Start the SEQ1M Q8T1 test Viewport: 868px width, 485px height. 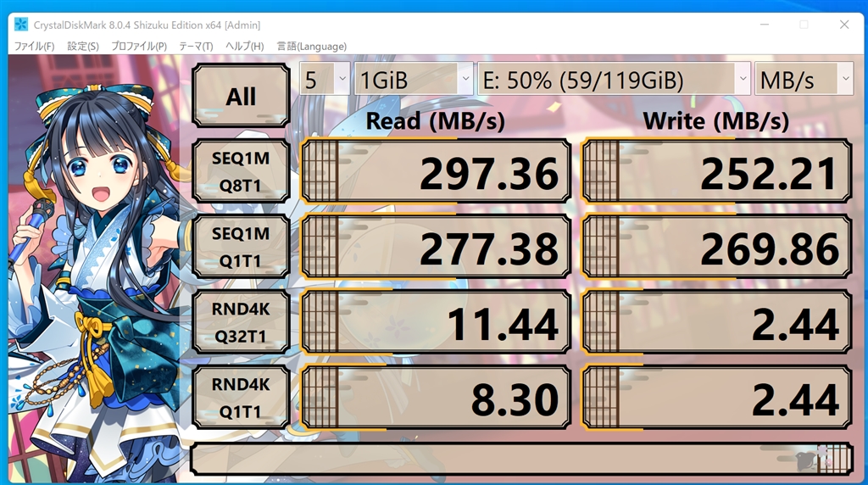241,171
